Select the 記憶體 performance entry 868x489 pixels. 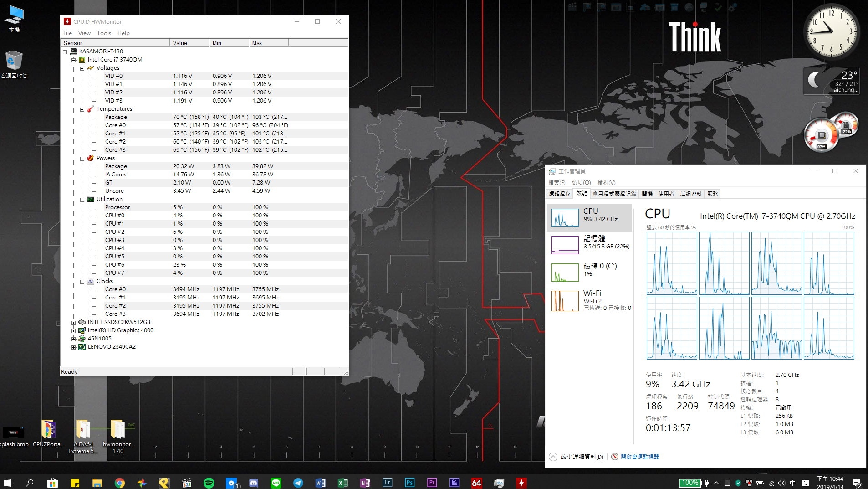590,244
